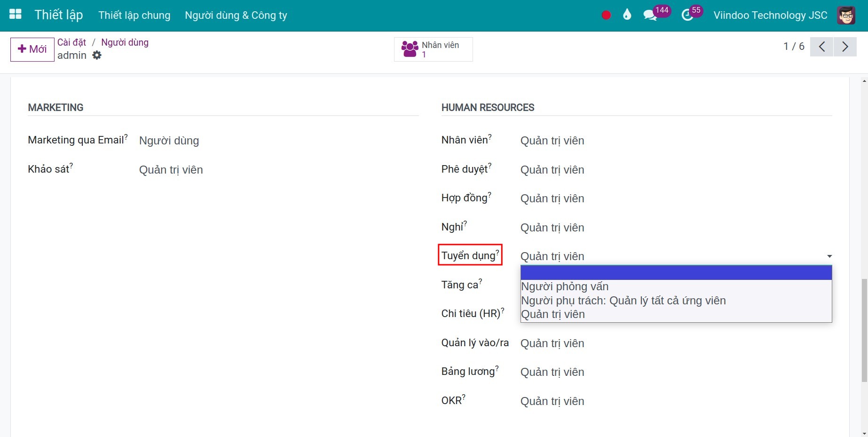
Task: Go to previous record arrow
Action: pos(821,47)
